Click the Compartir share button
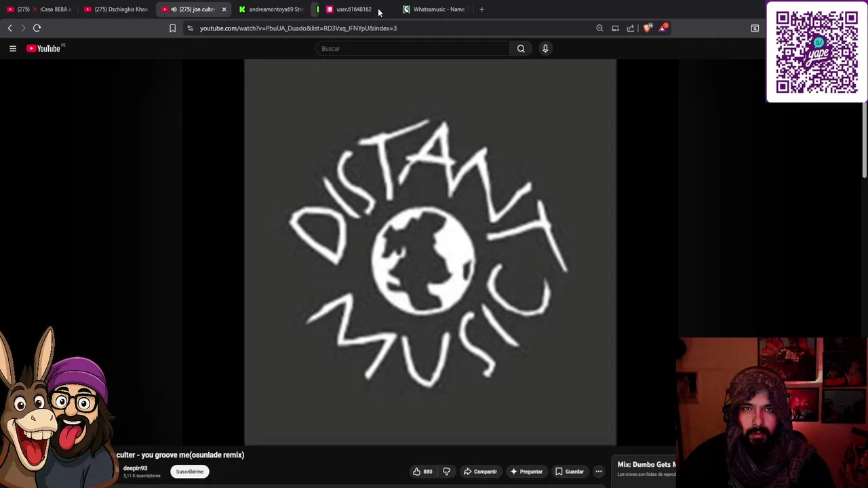This screenshot has width=868, height=488. coord(480,471)
